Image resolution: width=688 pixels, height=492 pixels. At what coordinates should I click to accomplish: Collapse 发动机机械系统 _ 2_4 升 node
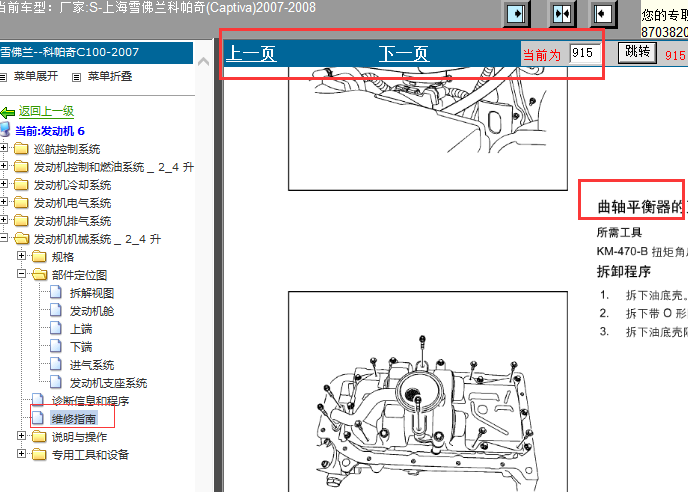pos(4,238)
